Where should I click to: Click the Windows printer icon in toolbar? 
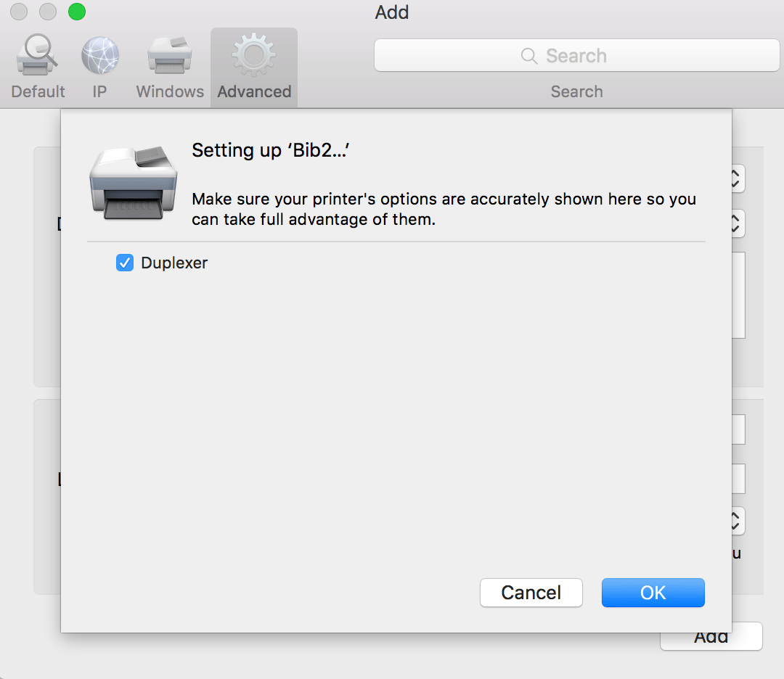pos(169,54)
